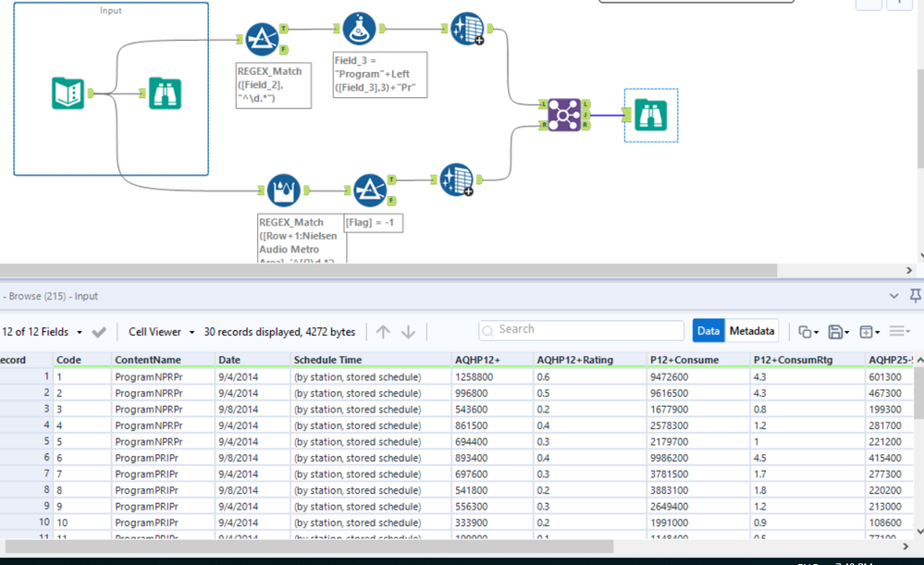Click the purple Join tool
Image resolution: width=924 pixels, height=565 pixels.
point(563,115)
